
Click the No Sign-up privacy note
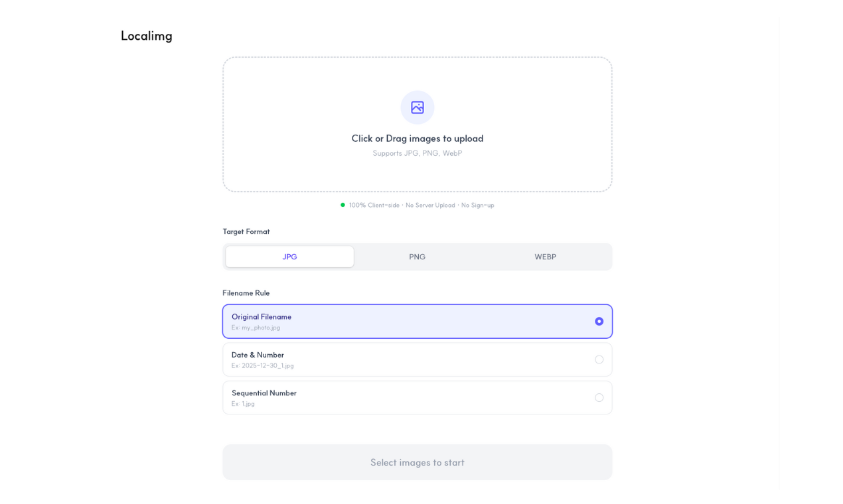[477, 205]
